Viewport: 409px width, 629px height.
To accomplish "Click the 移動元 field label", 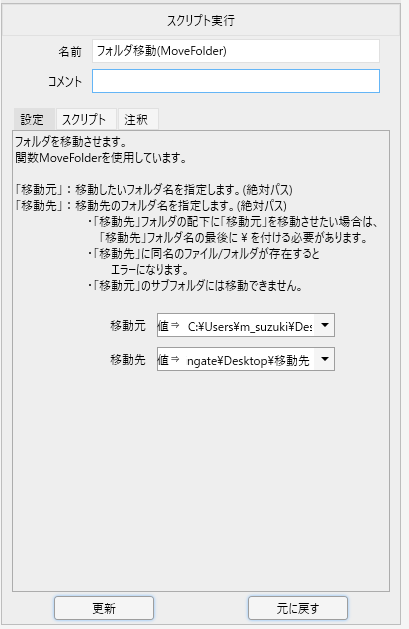I will (x=128, y=325).
